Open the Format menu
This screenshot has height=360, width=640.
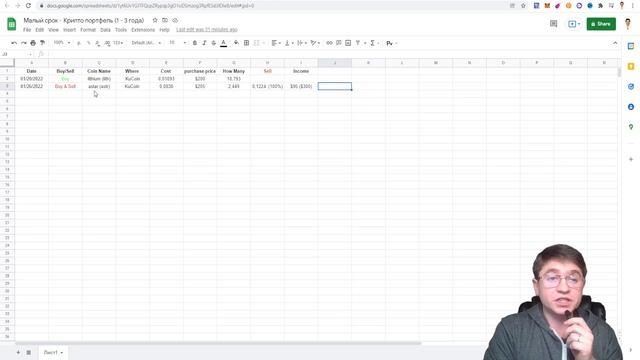click(x=88, y=30)
